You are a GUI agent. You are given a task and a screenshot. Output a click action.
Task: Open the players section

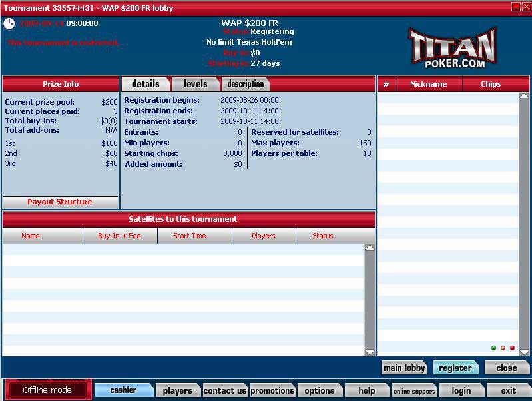pos(178,391)
